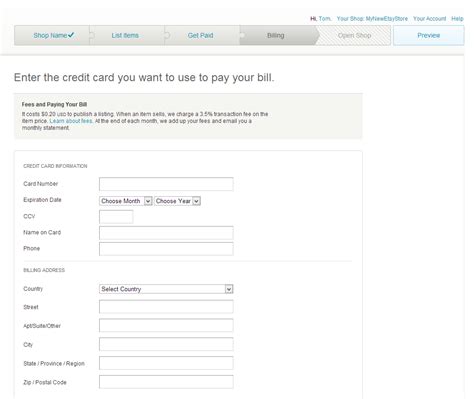Viewport: 474px width, 399px height.
Task: Click the CREDIT CARD INFORMATION section label
Action: tap(55, 166)
